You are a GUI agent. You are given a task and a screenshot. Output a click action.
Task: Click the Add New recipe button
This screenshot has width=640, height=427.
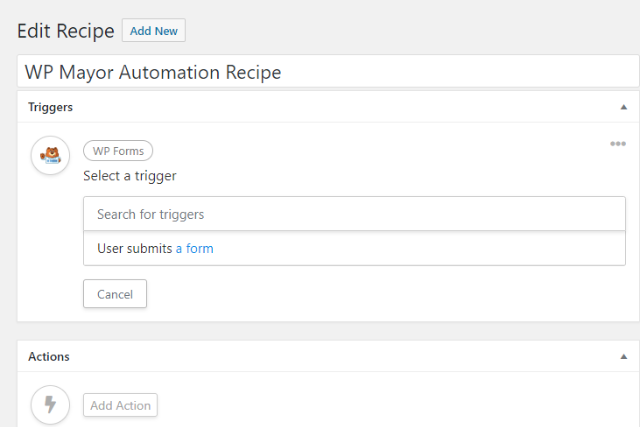[154, 31]
